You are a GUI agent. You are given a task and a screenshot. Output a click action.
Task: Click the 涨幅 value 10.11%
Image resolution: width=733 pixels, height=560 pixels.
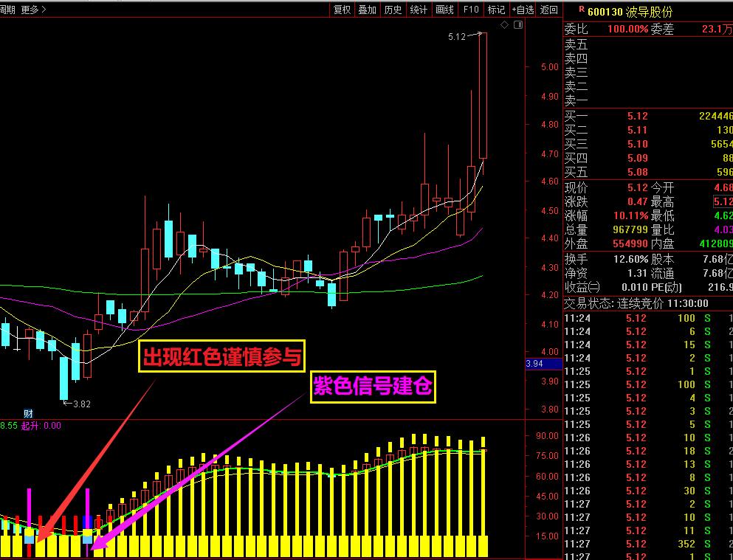[x=630, y=215]
